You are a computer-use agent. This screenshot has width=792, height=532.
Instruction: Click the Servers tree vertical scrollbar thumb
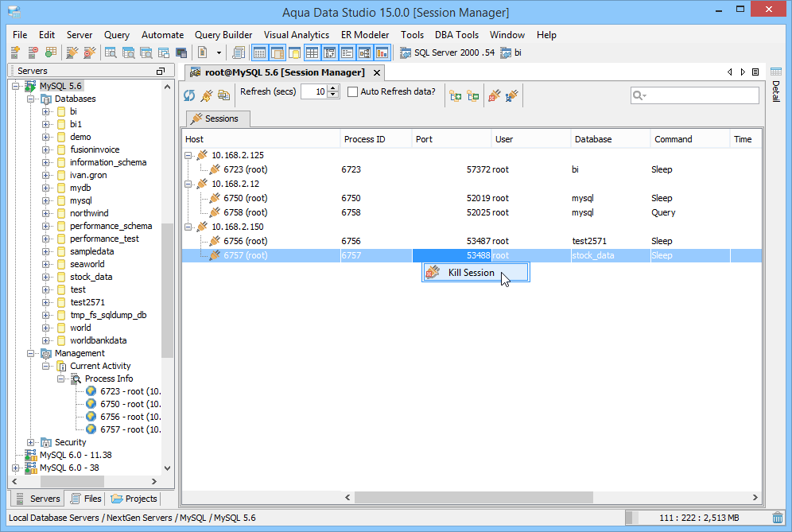click(167, 290)
